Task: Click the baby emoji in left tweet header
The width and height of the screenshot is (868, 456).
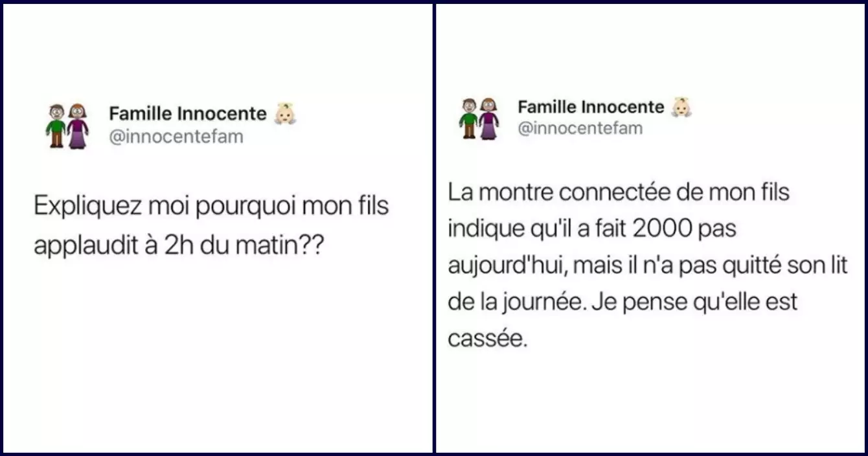Action: [x=285, y=114]
